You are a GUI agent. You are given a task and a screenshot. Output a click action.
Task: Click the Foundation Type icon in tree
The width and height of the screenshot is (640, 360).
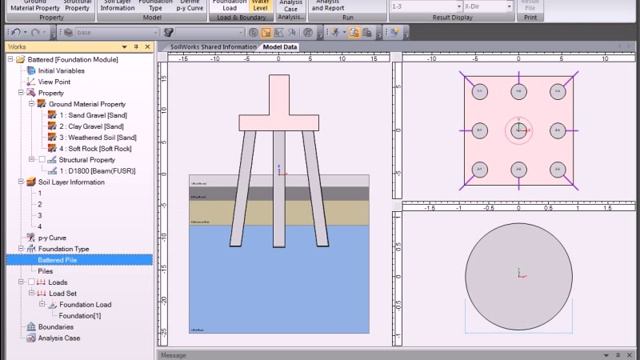[x=31, y=248]
